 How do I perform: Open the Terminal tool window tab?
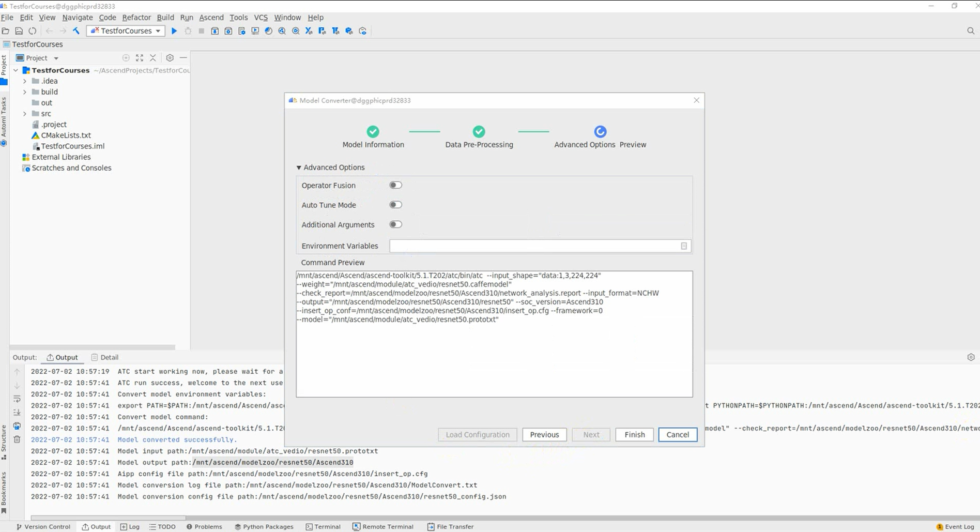[x=323, y=527]
